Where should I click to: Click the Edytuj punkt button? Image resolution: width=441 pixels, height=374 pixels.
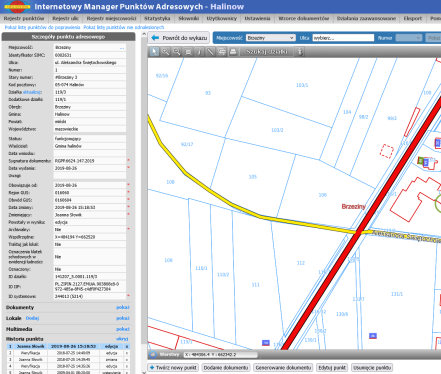click(x=332, y=368)
